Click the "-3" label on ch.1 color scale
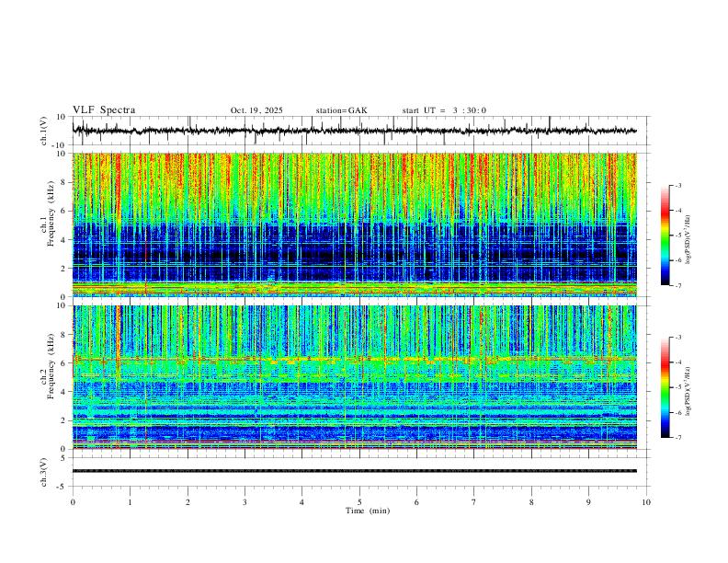This screenshot has width=728, height=563. point(678,185)
